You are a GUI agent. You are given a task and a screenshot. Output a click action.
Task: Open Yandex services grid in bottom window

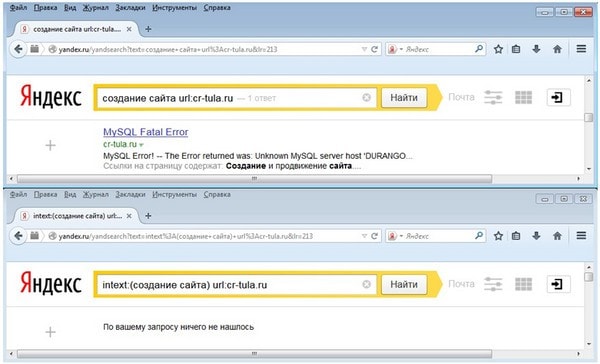[x=523, y=284]
